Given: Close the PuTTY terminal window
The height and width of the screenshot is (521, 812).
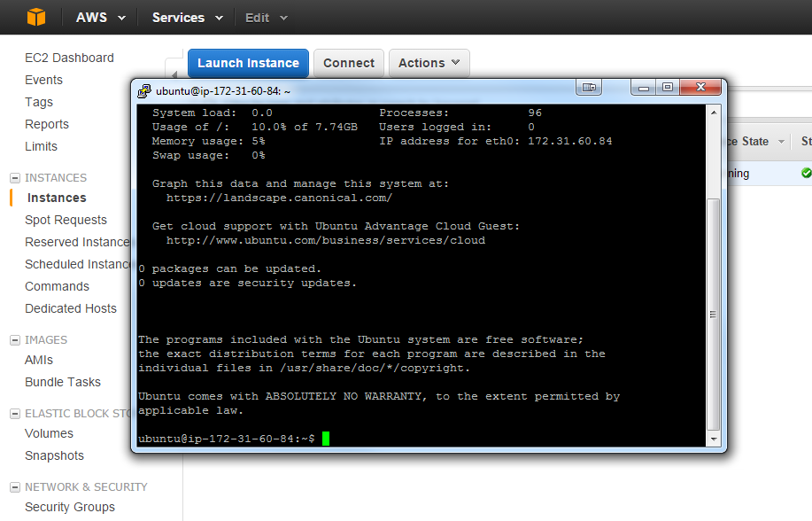Looking at the screenshot, I should pos(700,87).
